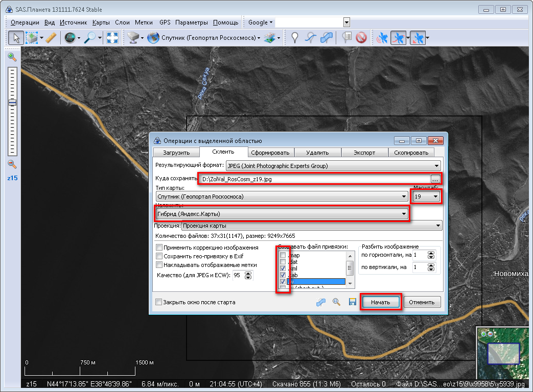Open the Масштаб 19 zoom dropdown
The image size is (533, 392).
coord(426,197)
